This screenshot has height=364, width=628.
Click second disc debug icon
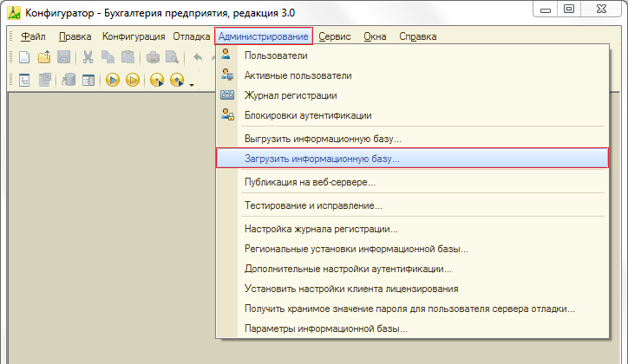coord(177,80)
